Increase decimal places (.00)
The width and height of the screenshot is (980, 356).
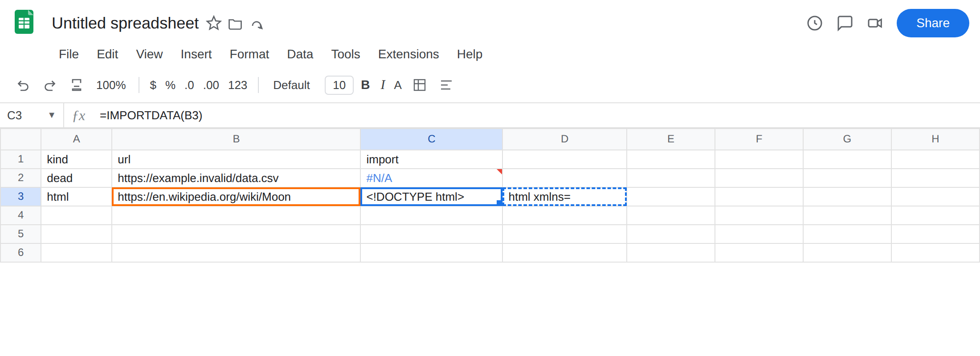click(x=211, y=85)
